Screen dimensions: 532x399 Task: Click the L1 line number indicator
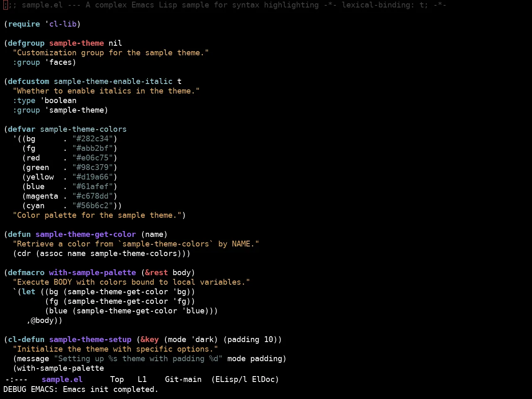point(142,379)
